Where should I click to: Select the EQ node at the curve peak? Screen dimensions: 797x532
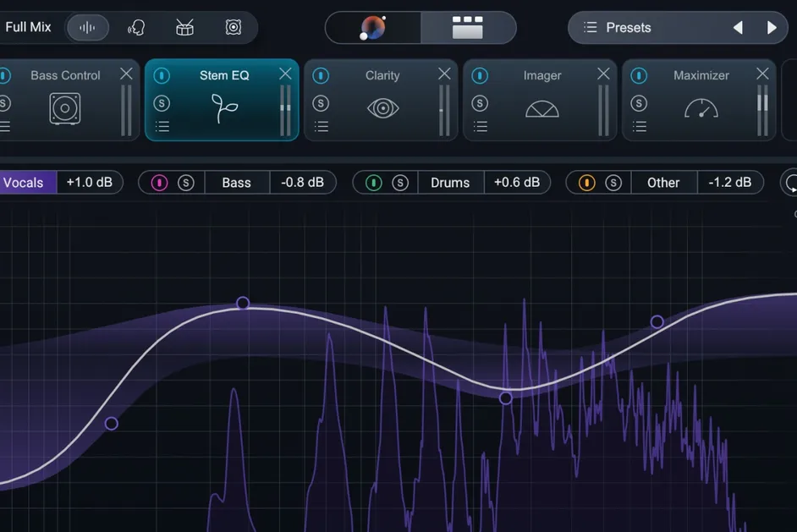click(243, 304)
